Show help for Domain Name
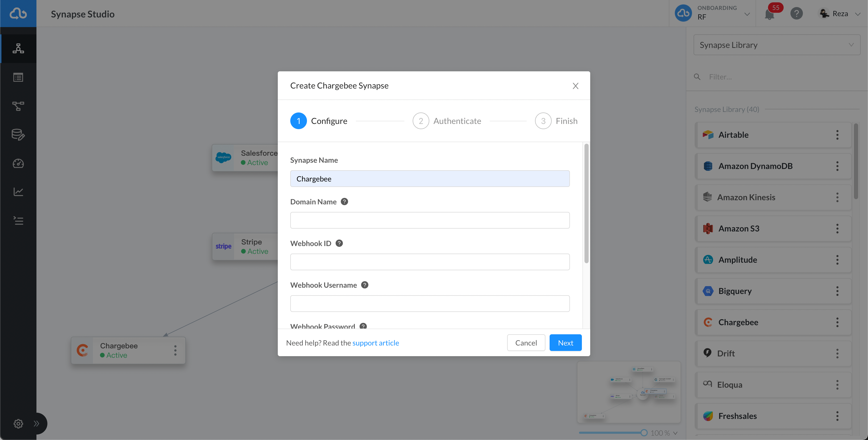 344,202
